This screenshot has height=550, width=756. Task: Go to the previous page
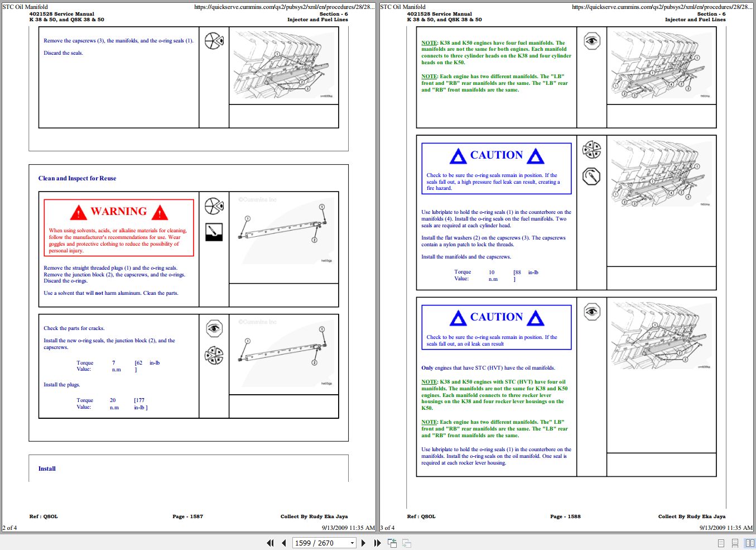(284, 543)
